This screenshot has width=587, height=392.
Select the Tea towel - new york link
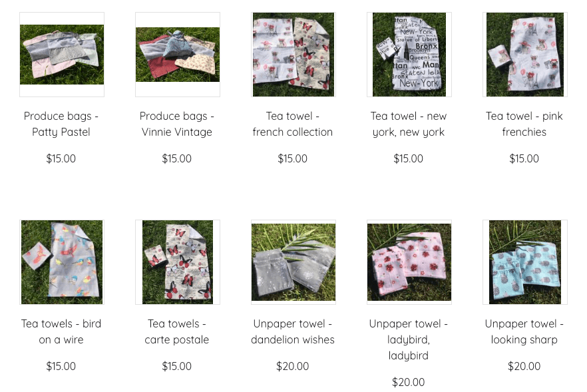click(x=409, y=124)
